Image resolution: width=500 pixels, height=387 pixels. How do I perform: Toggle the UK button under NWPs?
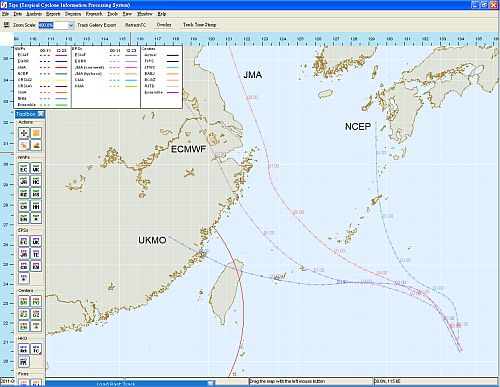[36, 169]
